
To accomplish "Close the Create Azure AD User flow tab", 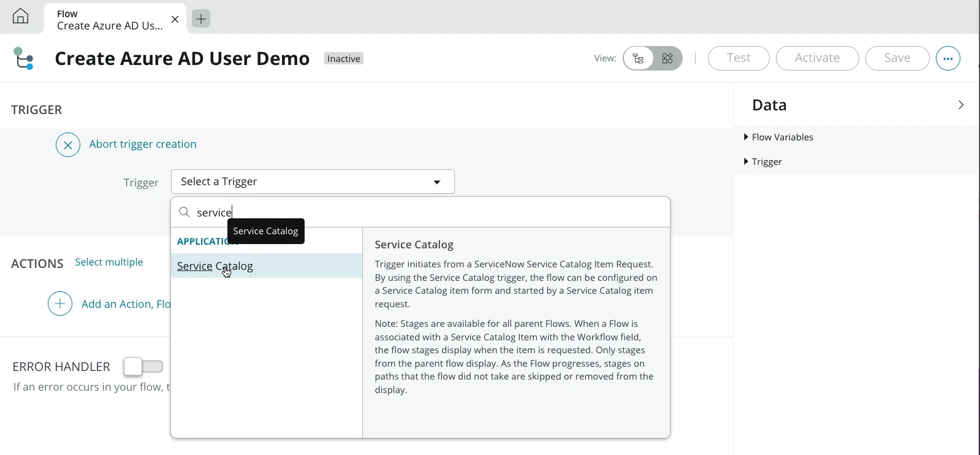I will [175, 20].
